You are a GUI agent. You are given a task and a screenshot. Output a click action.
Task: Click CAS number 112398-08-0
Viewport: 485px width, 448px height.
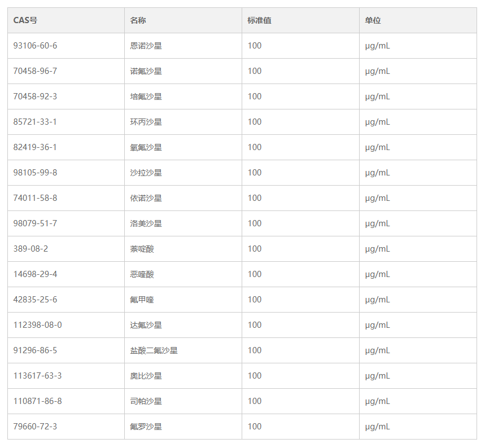(x=37, y=325)
